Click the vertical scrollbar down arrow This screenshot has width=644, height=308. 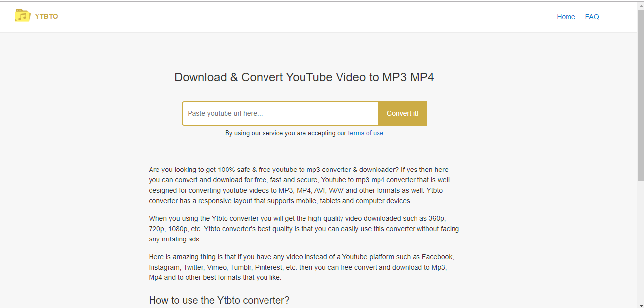click(641, 304)
